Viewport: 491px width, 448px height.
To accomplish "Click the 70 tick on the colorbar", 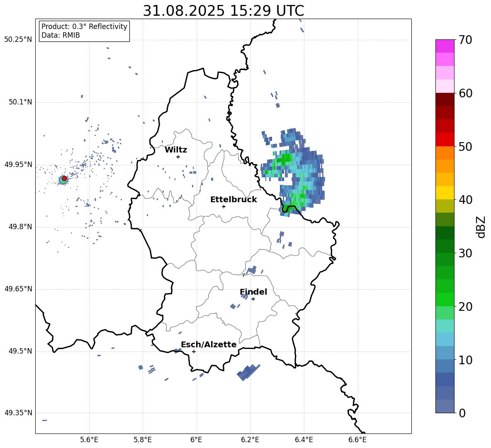I will [x=465, y=40].
